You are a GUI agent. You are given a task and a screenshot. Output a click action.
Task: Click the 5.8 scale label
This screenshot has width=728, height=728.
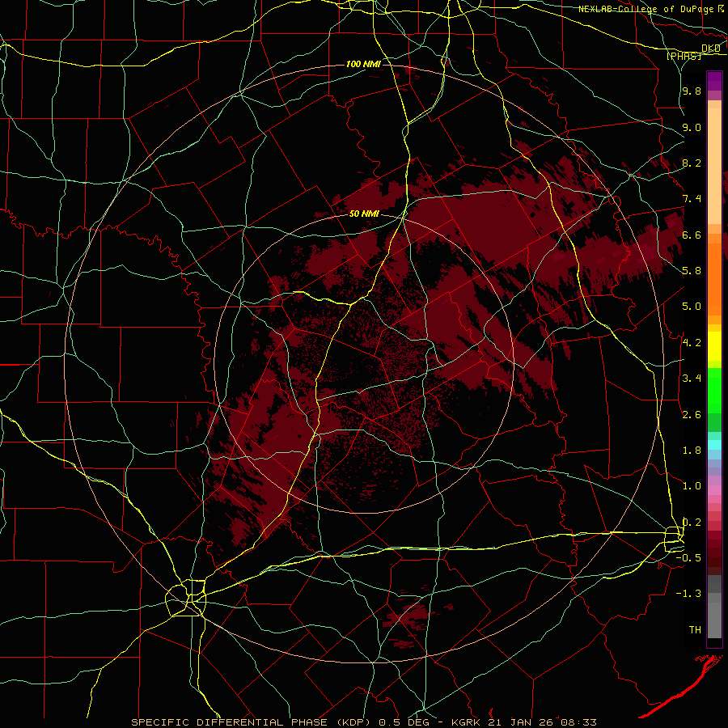point(692,271)
